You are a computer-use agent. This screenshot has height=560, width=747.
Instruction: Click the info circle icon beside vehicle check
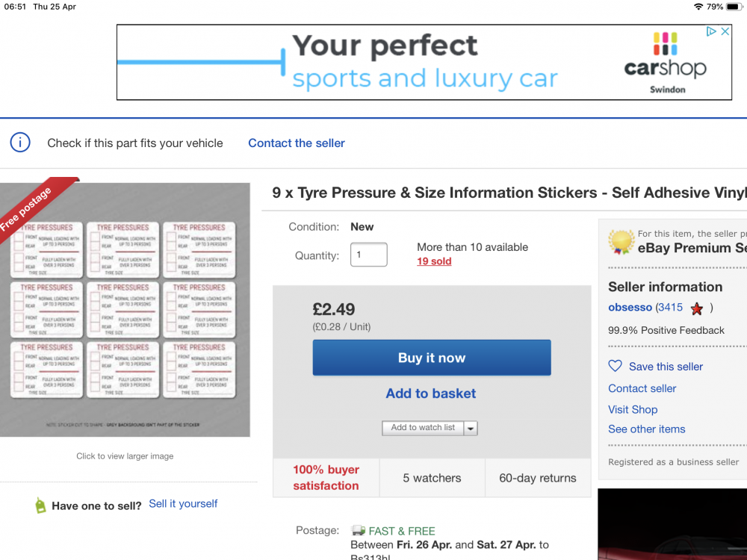point(20,143)
